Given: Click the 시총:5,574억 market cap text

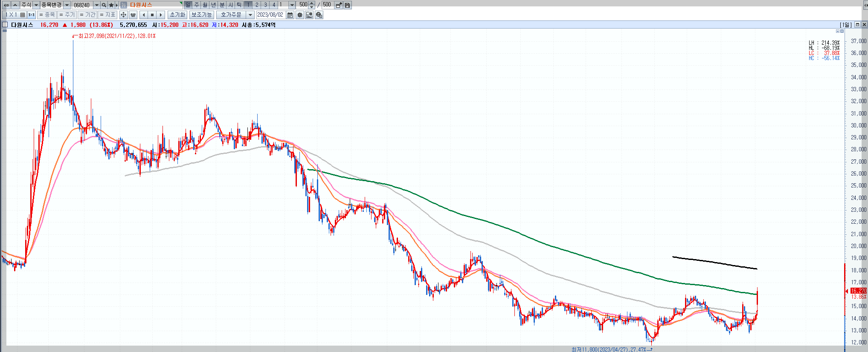Looking at the screenshot, I should pos(258,25).
